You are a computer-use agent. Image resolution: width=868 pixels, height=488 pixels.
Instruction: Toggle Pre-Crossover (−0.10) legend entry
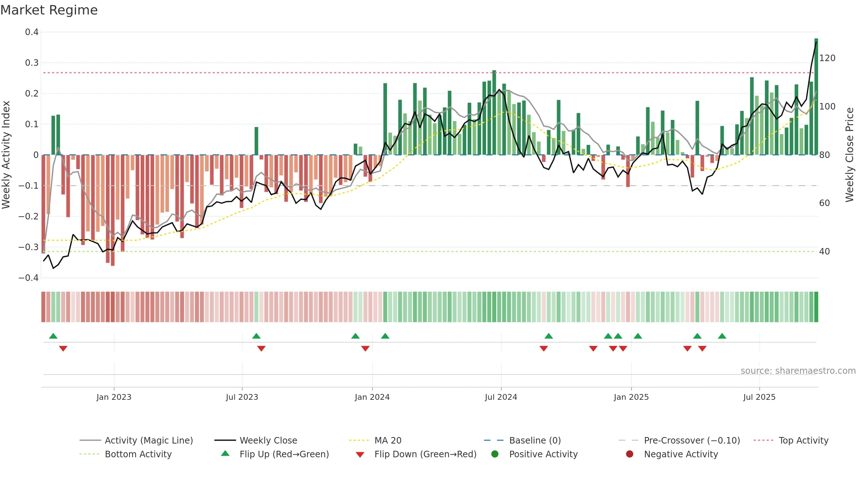click(x=679, y=440)
